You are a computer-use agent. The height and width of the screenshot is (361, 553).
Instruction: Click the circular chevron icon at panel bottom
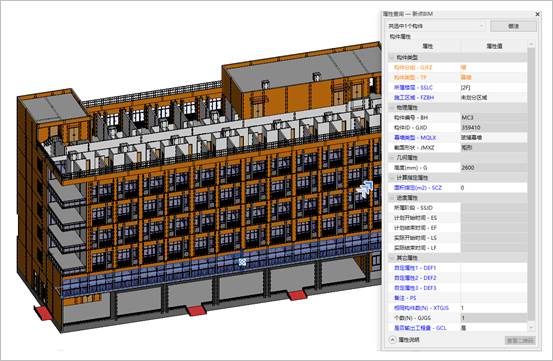coord(393,340)
